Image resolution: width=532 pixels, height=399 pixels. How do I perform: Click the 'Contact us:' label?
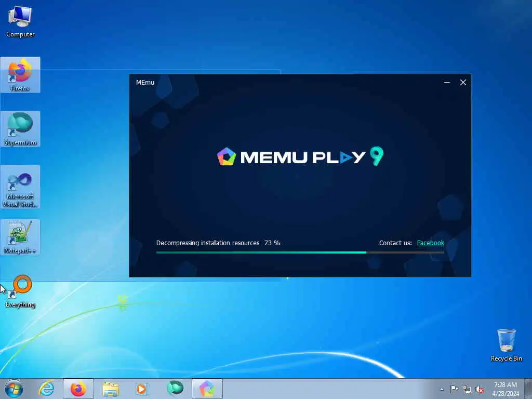click(395, 243)
